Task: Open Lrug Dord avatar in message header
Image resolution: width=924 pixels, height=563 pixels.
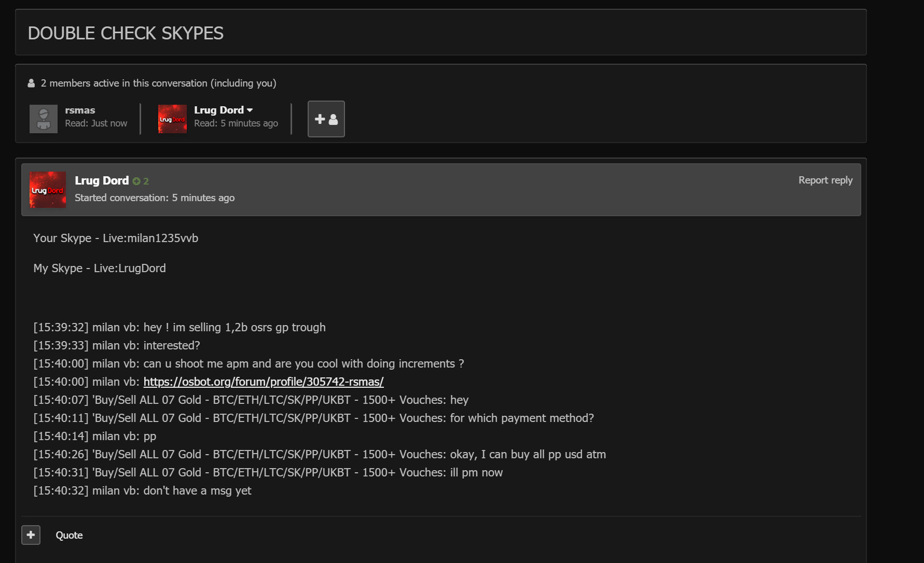Action: coord(48,190)
